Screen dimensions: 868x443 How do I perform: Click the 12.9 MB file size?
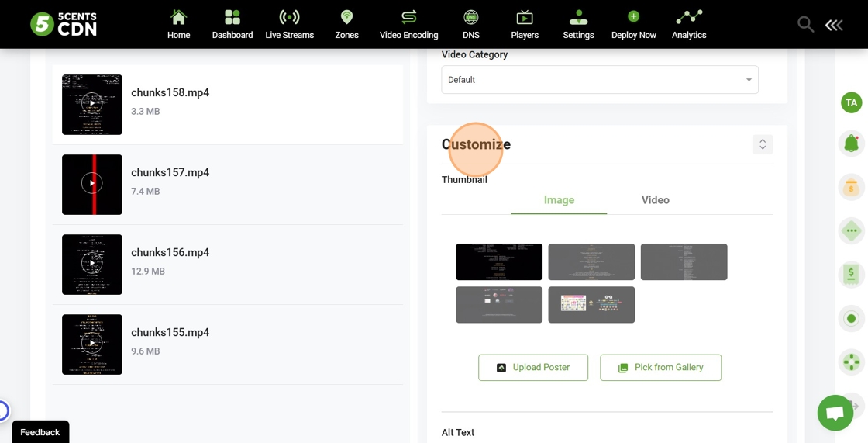[x=148, y=271]
